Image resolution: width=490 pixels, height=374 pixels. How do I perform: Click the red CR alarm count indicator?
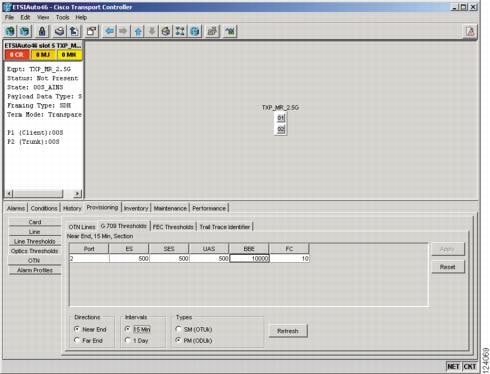[17, 55]
